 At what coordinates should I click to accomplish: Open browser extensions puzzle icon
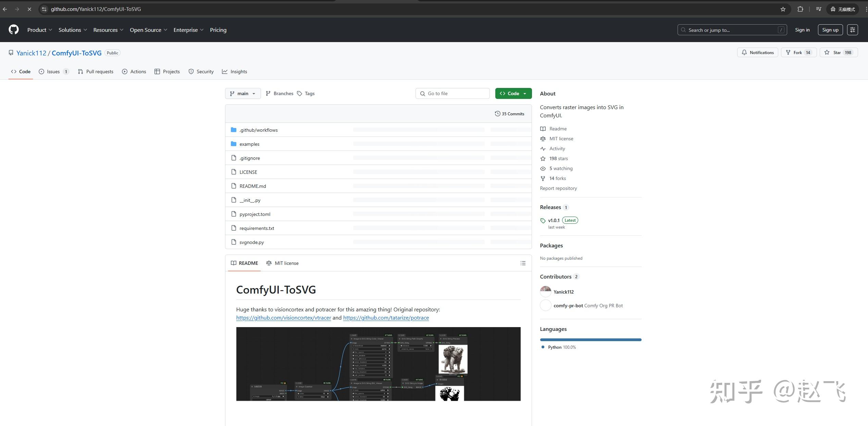pos(800,9)
